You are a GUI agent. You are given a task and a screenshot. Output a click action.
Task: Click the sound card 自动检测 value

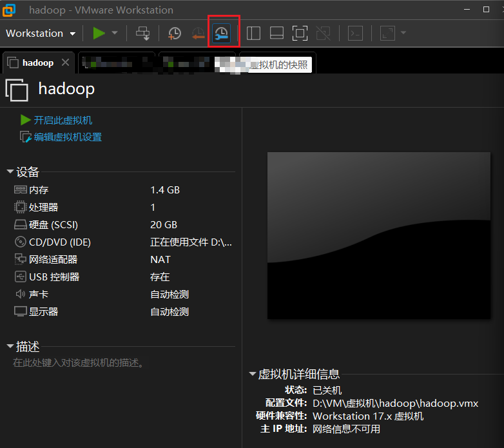pos(170,294)
